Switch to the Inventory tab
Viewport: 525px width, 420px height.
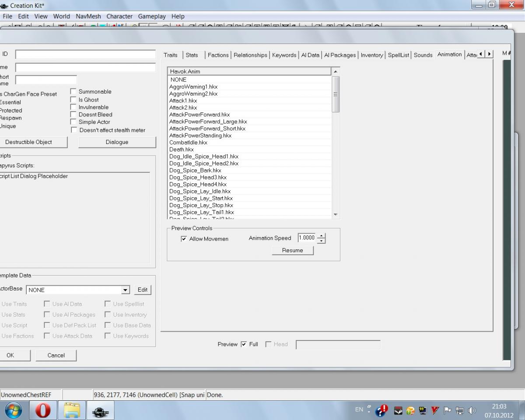(371, 55)
